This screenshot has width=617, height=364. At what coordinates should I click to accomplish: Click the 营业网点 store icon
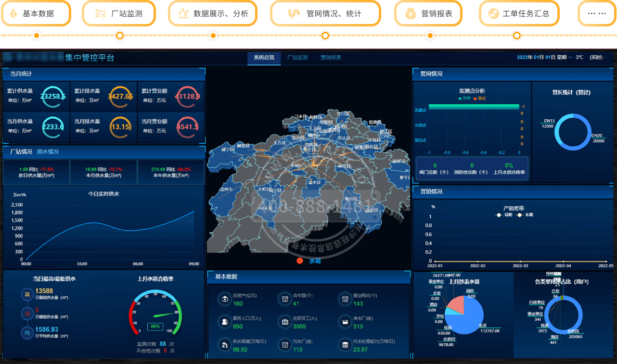[345, 299]
